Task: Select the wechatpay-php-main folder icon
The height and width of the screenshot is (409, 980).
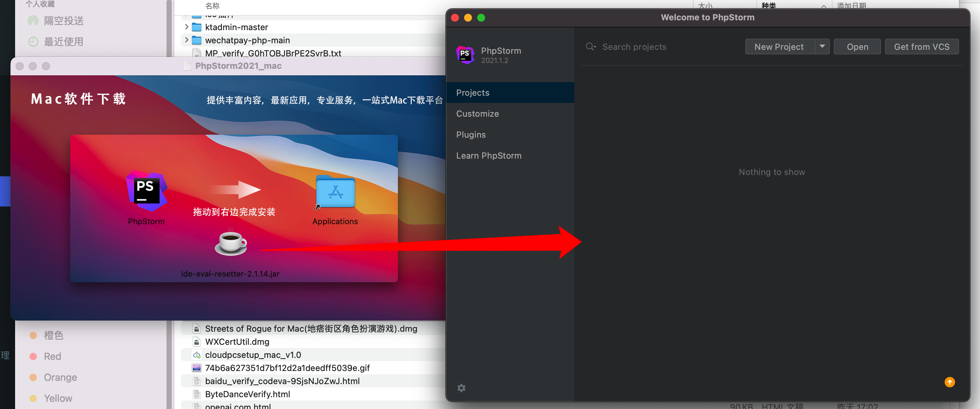Action: click(197, 40)
